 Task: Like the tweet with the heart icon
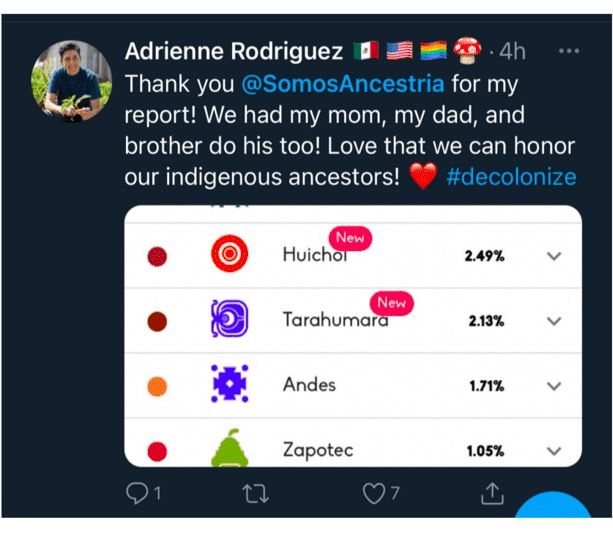[x=374, y=493]
